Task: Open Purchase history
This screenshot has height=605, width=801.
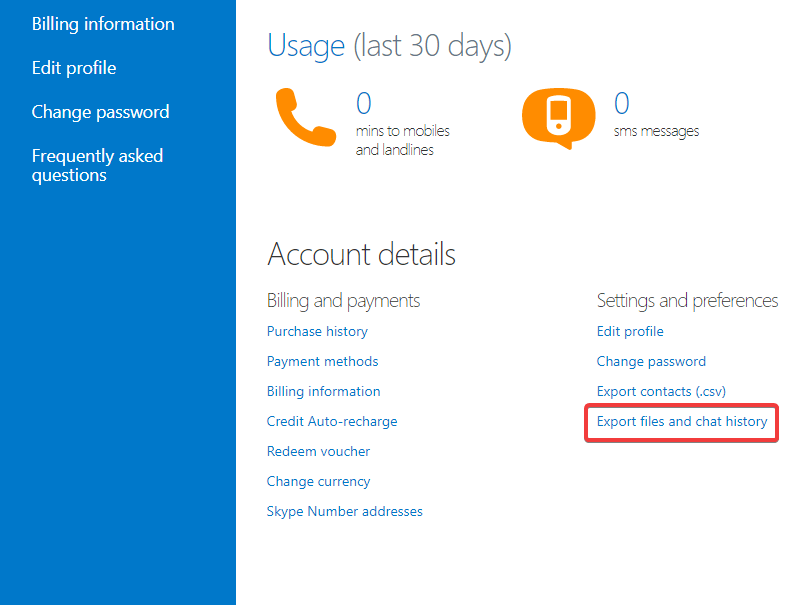Action: point(317,331)
